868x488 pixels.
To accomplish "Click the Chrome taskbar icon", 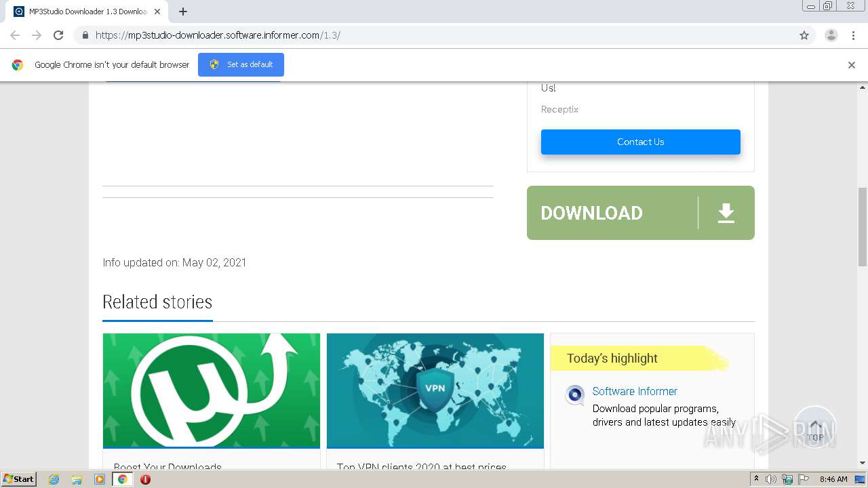I will [x=122, y=479].
